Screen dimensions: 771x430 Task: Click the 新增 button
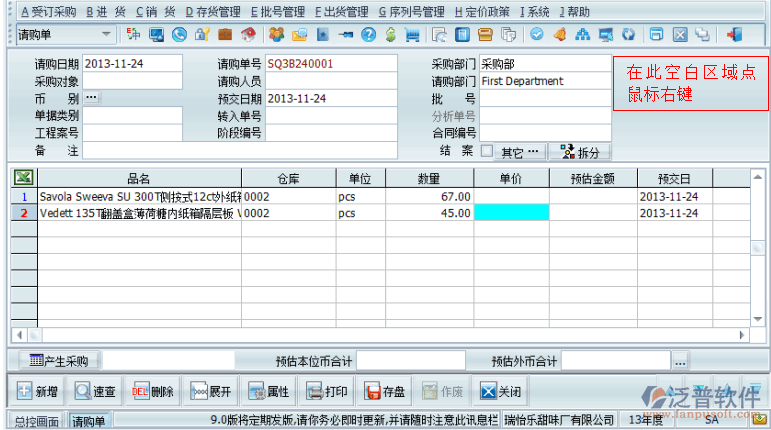pyautogui.click(x=37, y=391)
